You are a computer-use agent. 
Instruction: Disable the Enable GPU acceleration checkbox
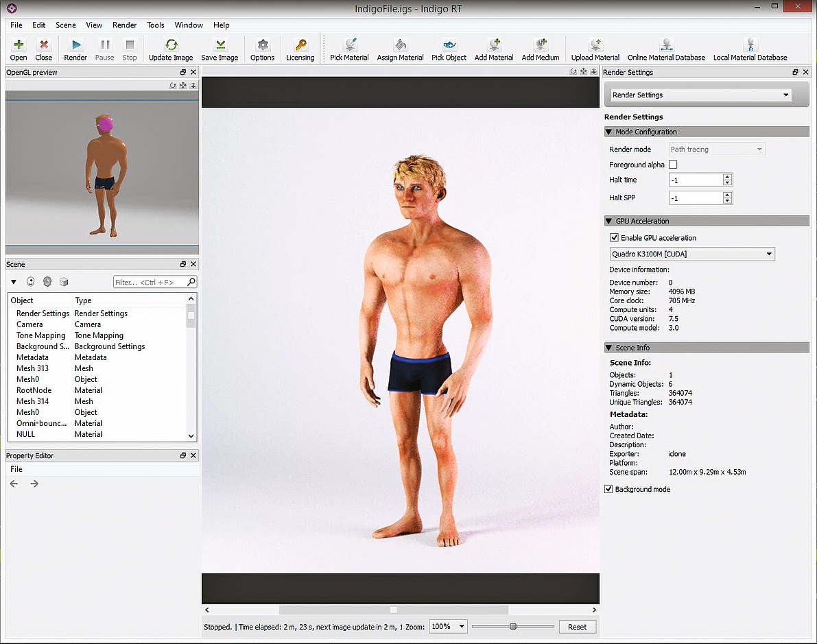click(x=615, y=237)
